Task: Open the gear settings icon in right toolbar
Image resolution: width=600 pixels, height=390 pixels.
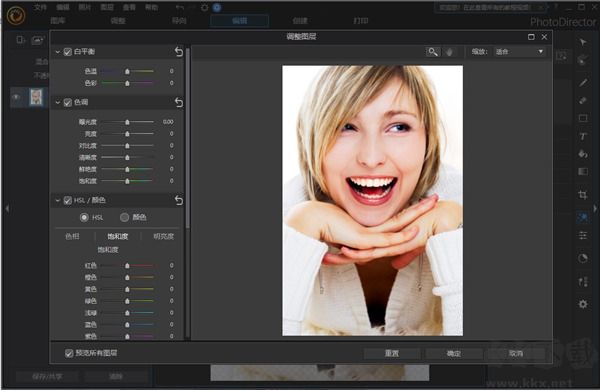Action: coord(583,304)
